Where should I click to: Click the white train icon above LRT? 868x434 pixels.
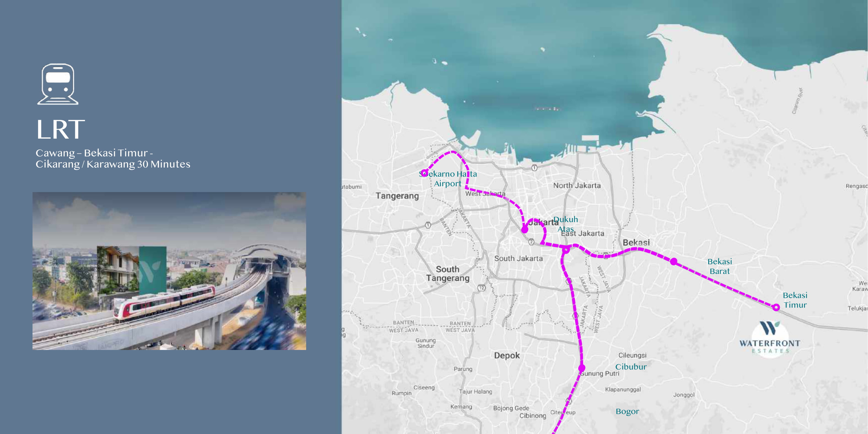58,84
